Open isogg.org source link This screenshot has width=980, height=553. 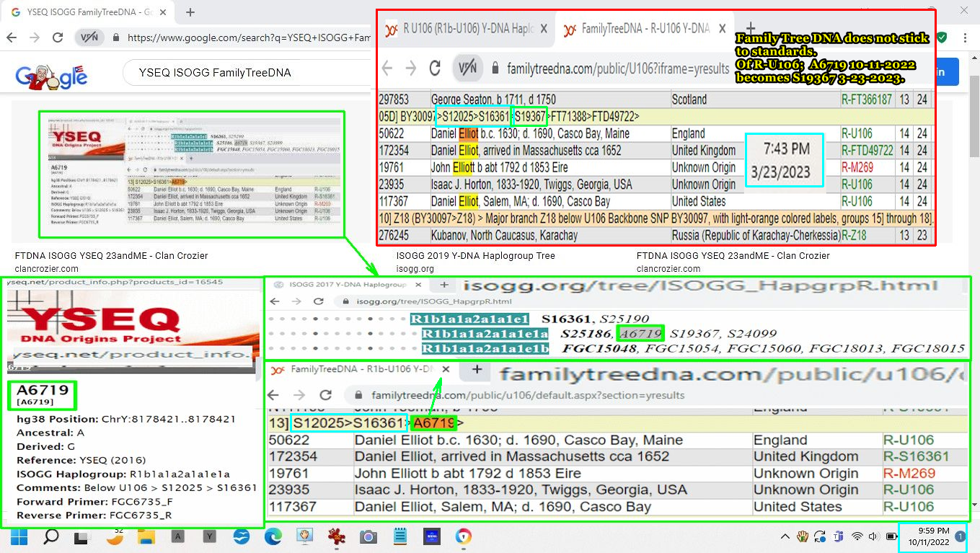click(415, 268)
